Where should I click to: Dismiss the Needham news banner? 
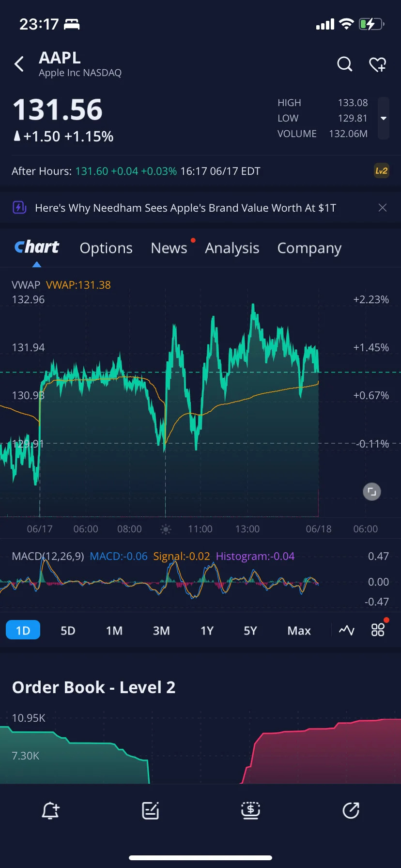[x=383, y=208]
